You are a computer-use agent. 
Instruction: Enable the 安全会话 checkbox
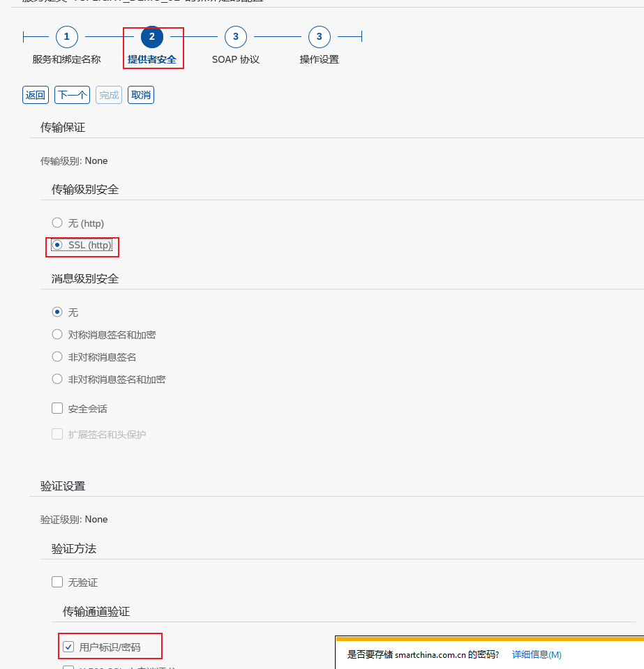(57, 408)
